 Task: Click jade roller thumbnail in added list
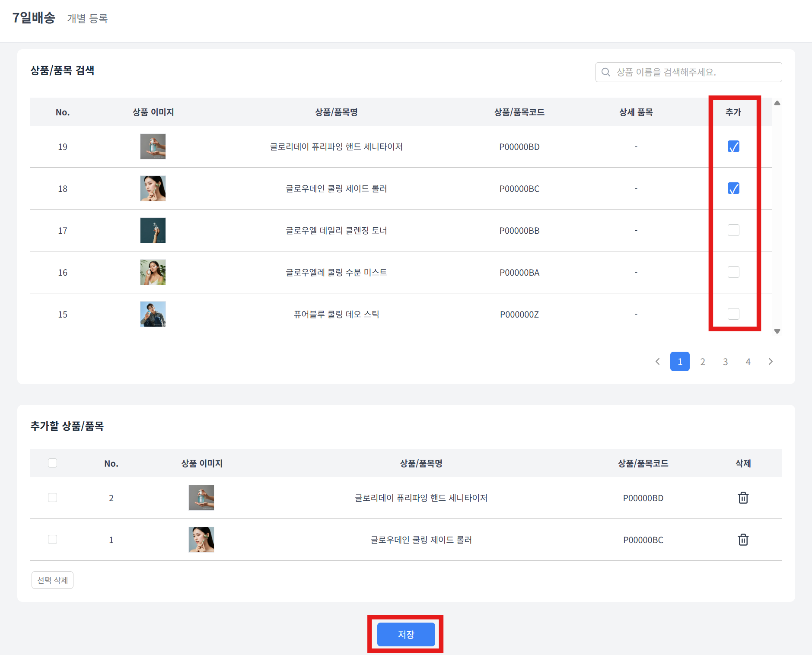coord(201,540)
